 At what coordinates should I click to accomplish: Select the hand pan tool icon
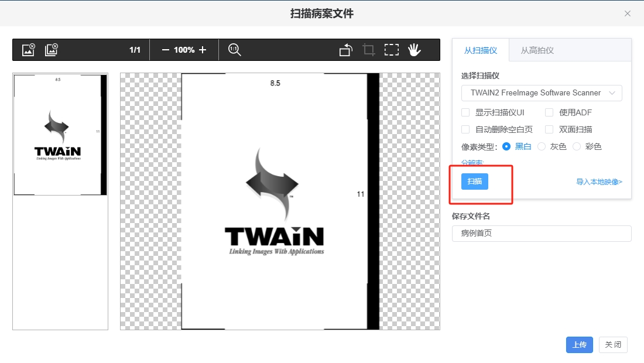click(x=415, y=49)
